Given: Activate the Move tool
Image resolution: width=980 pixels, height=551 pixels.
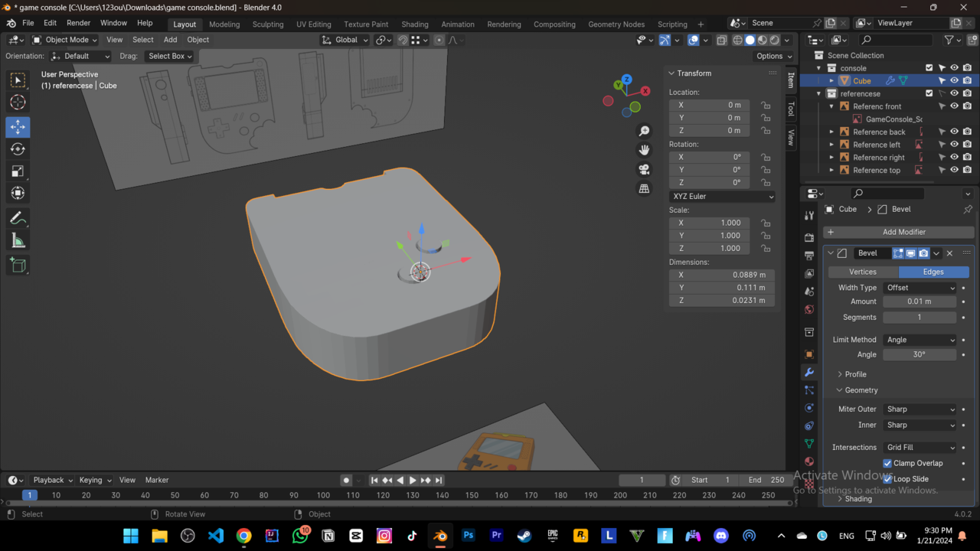Looking at the screenshot, I should tap(18, 126).
